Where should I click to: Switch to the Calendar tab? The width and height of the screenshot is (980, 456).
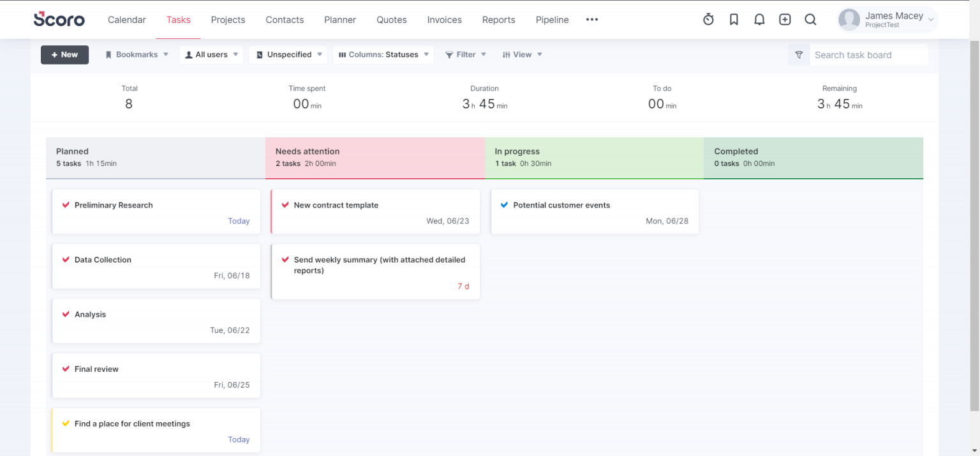[x=126, y=20]
